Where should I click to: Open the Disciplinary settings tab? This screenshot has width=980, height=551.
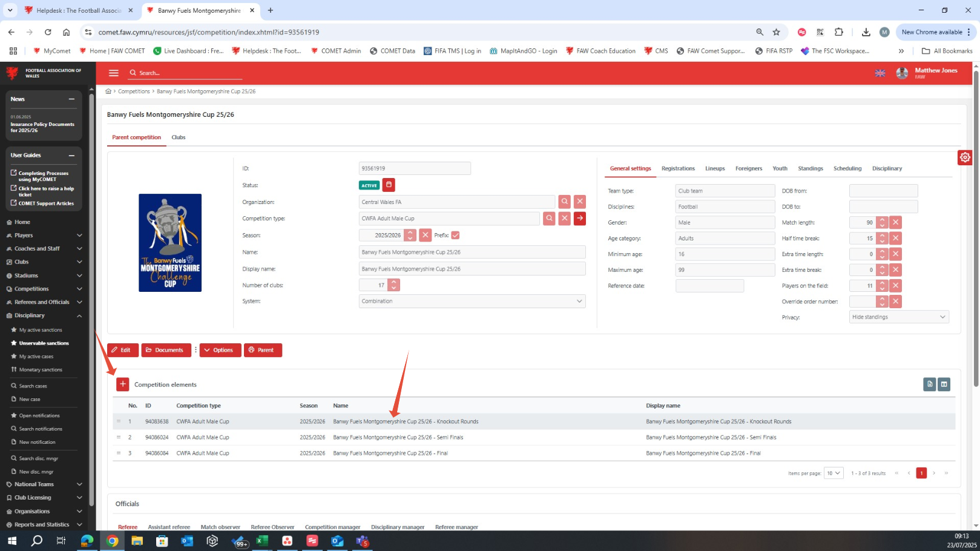coord(887,168)
